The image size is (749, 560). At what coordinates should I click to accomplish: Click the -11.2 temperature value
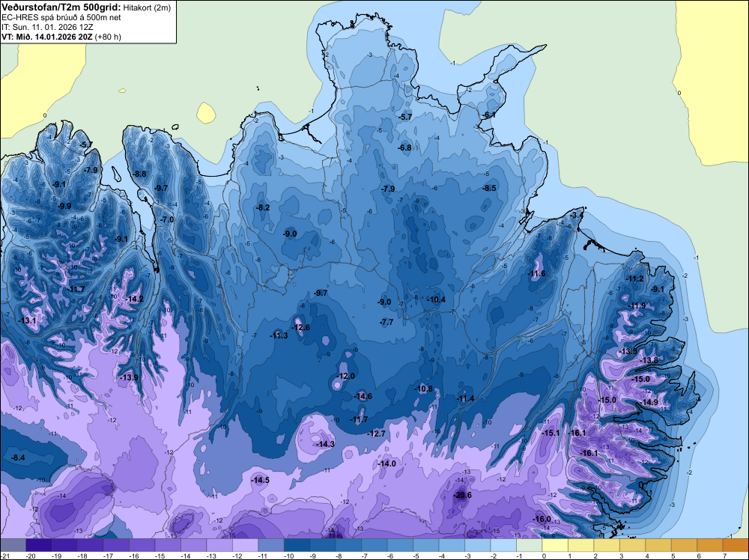click(x=634, y=279)
